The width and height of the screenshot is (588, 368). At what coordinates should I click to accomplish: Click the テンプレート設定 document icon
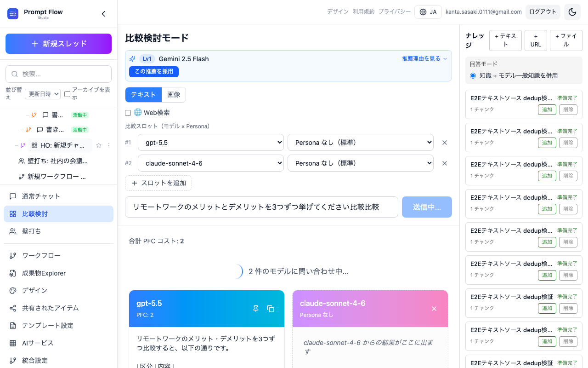coord(13,326)
